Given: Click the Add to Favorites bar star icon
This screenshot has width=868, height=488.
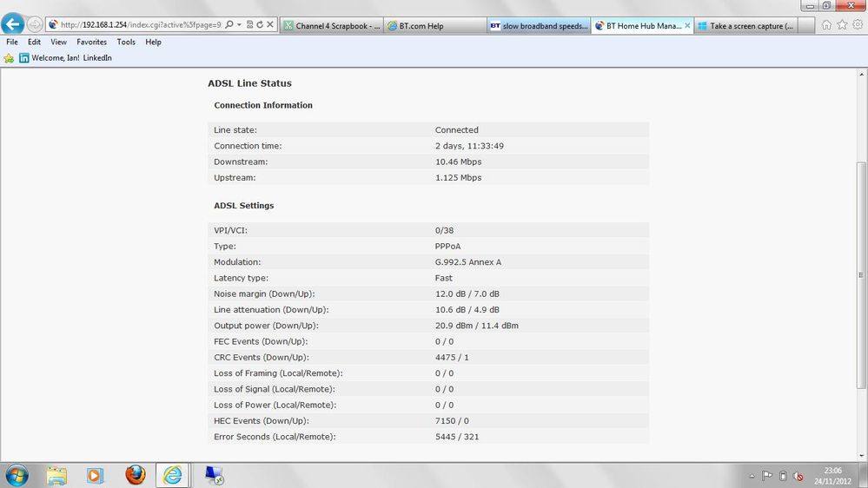Looking at the screenshot, I should 9,58.
